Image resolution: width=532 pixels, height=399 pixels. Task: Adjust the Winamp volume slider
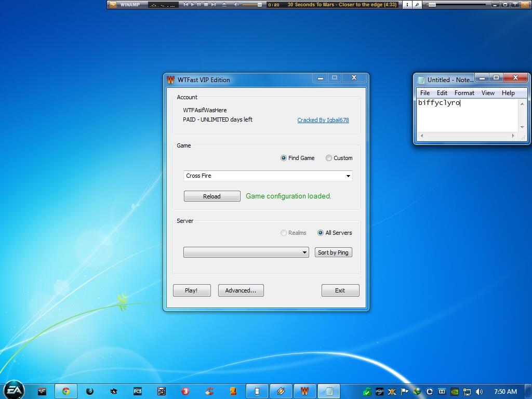click(x=252, y=4)
